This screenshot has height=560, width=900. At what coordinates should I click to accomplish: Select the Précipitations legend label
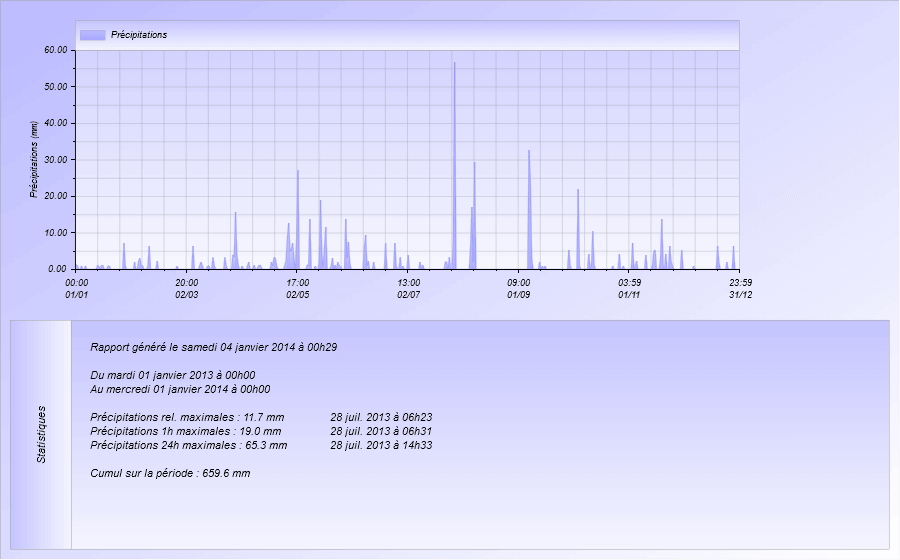coord(138,35)
